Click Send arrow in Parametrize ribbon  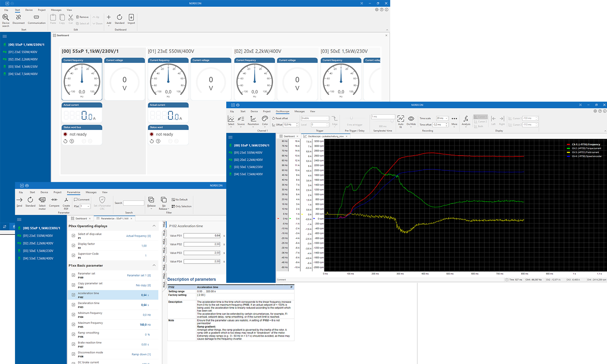[19, 200]
